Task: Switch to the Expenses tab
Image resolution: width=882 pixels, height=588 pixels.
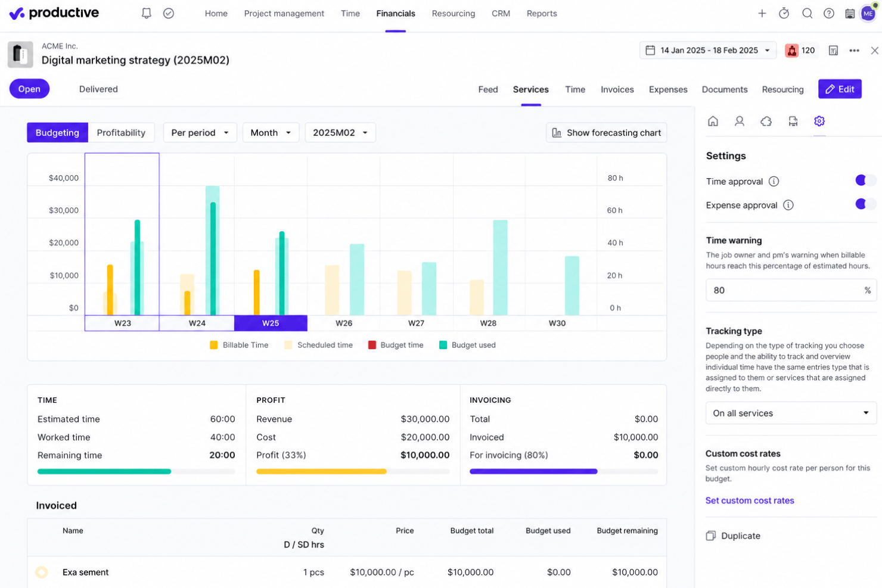Action: [x=668, y=89]
